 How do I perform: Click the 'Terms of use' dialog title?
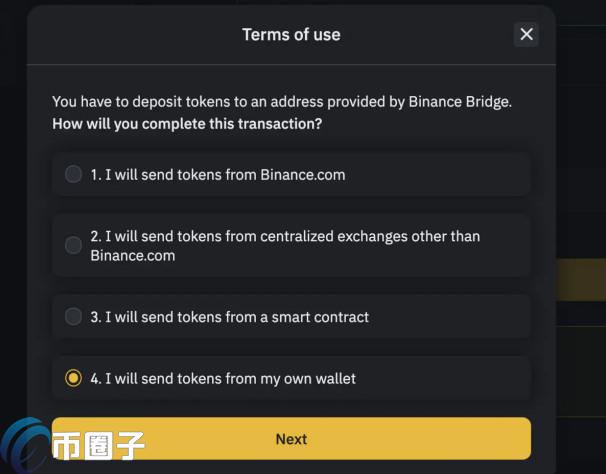tap(291, 35)
